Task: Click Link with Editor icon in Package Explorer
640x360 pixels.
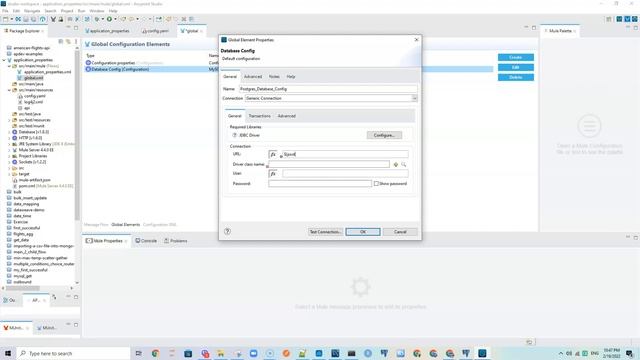Action: (68, 41)
